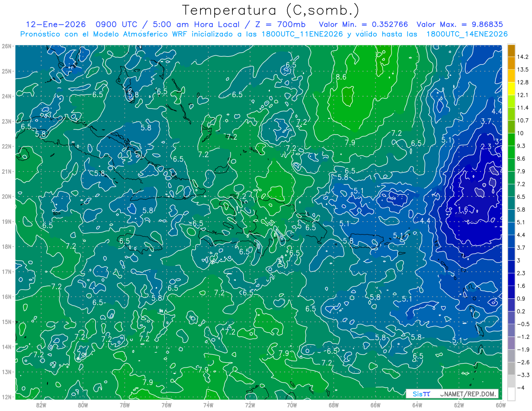Click the 22N latitude axis label

(x=7, y=146)
